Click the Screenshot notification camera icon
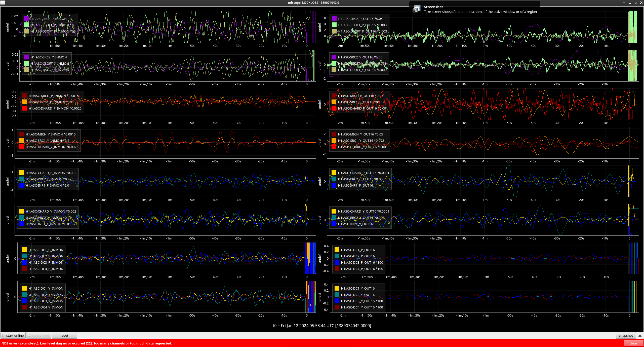Image resolution: width=644 pixels, height=347 pixels. 417,9
